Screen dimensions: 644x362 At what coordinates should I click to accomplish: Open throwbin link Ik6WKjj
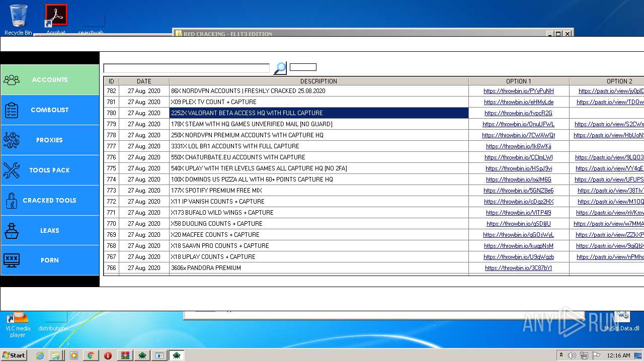click(519, 146)
